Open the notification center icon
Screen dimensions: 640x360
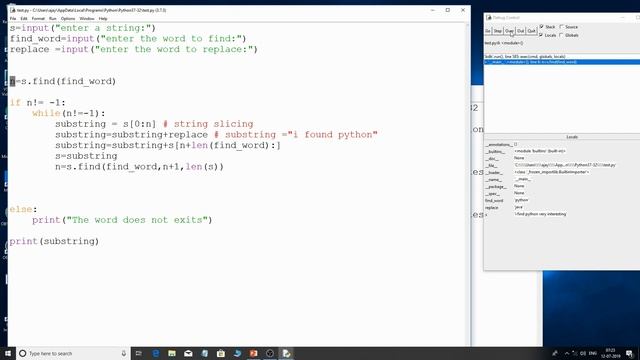pyautogui.click(x=630, y=353)
